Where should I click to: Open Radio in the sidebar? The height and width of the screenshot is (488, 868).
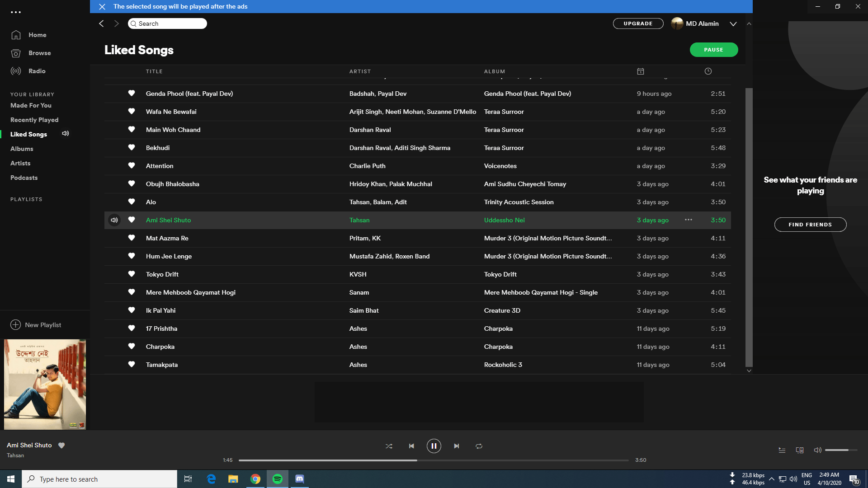(x=28, y=71)
